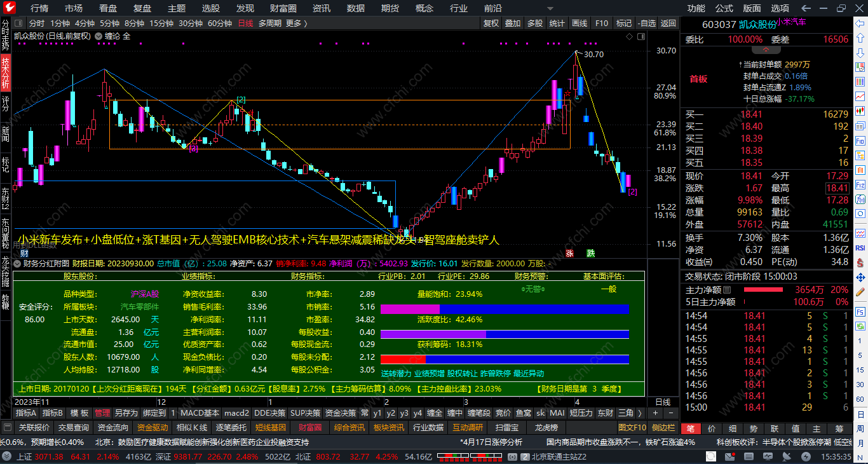
Task: Click the 业绩预增 tag link
Action: click(x=430, y=374)
